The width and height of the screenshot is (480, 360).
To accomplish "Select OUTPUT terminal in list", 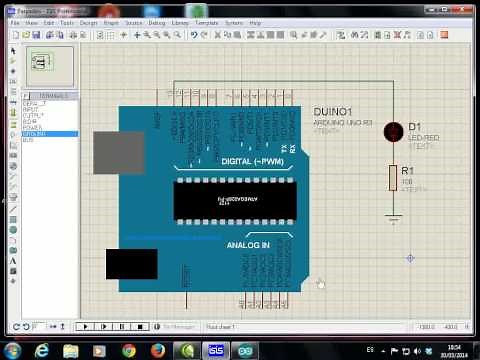I will click(50, 116).
